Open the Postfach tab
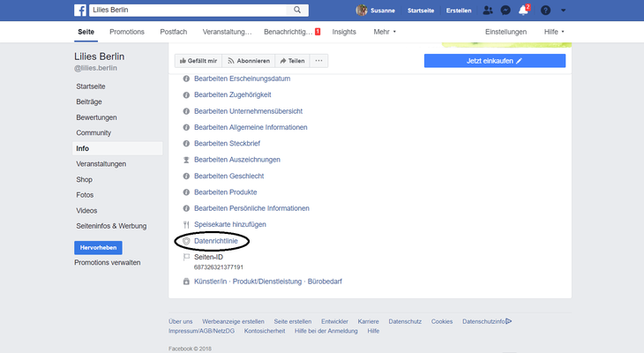644x353 pixels. tap(173, 32)
